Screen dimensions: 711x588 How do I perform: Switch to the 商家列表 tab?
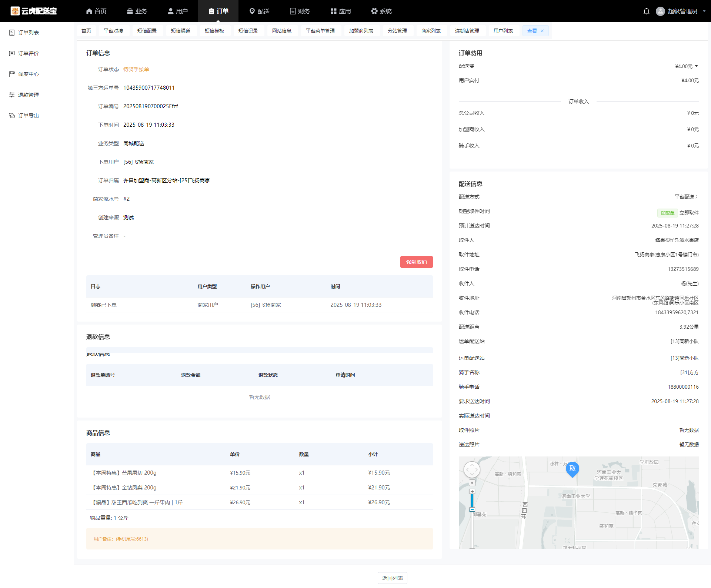431,31
